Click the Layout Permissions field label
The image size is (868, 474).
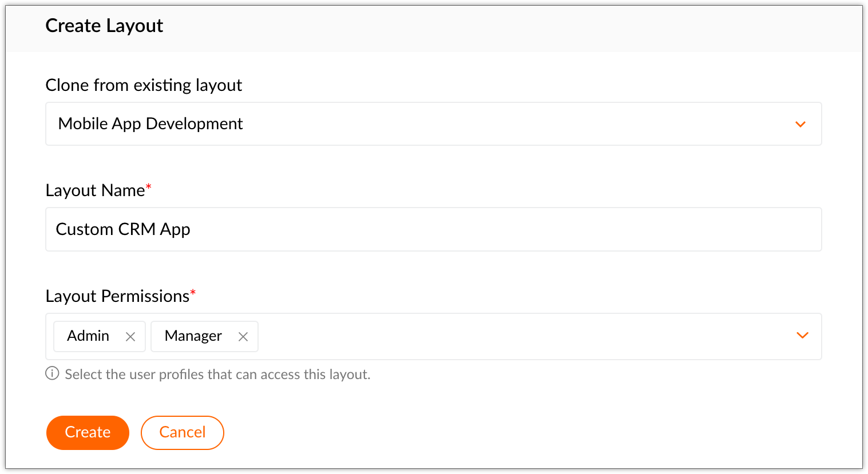117,296
